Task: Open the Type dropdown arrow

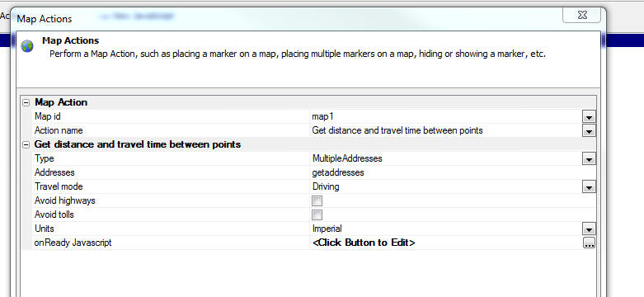Action: tap(589, 159)
